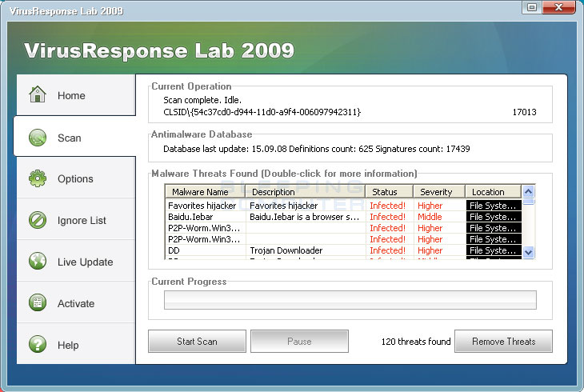Click the Ignore List prohibited icon
This screenshot has width=584, height=392.
(38, 220)
